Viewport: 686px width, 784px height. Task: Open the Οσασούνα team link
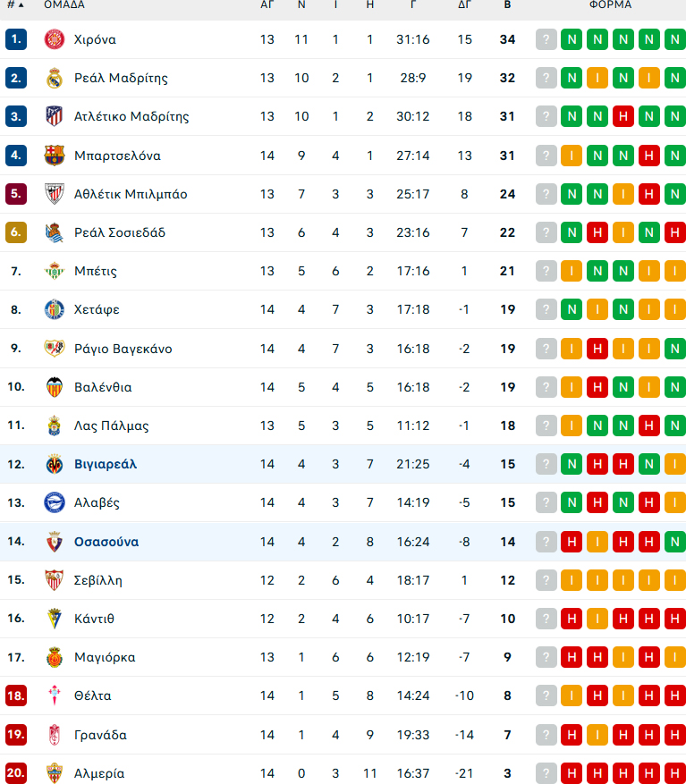(106, 542)
